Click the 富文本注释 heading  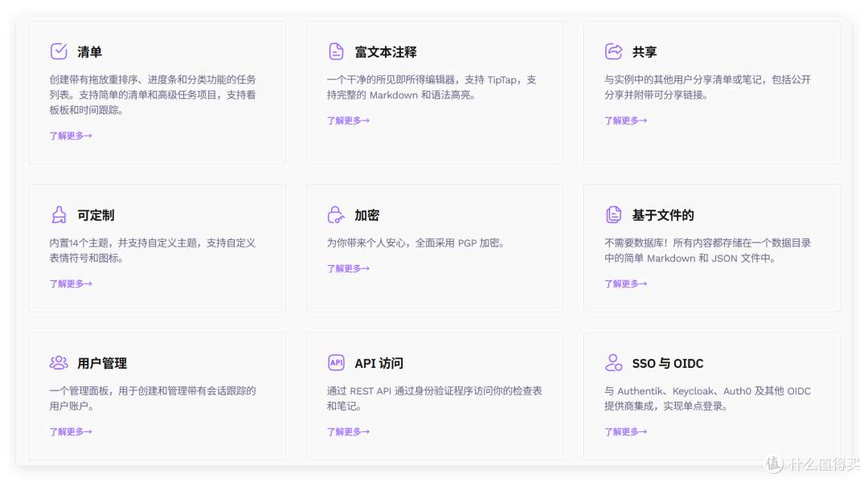pyautogui.click(x=386, y=52)
